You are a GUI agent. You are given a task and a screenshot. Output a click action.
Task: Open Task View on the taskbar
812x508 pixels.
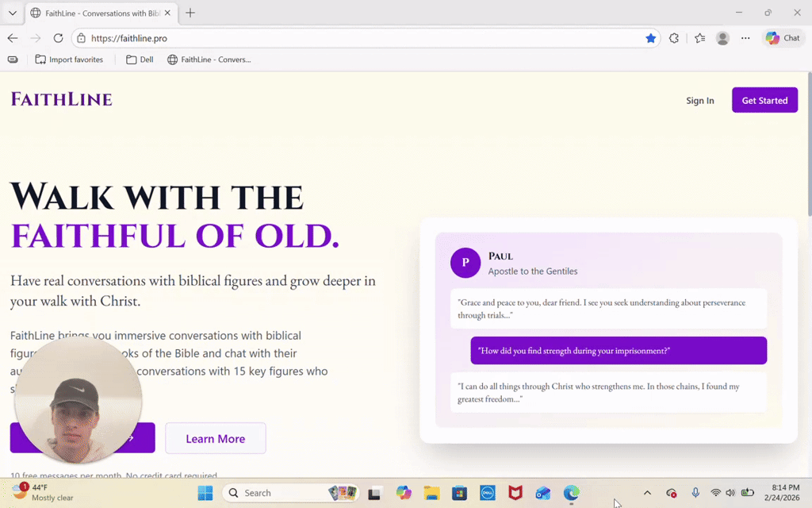point(374,493)
